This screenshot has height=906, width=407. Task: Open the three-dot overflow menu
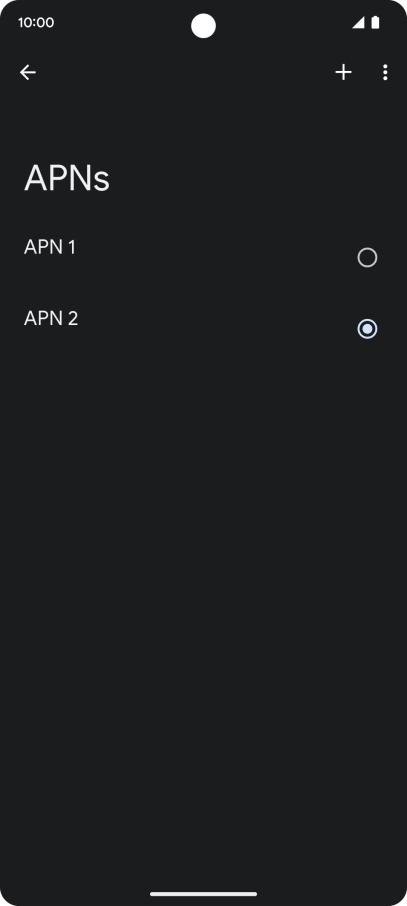click(385, 72)
